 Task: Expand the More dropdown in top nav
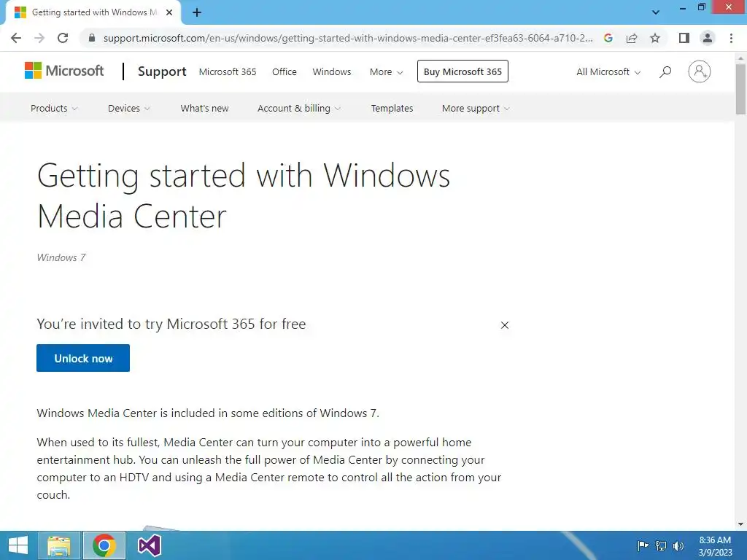point(387,72)
